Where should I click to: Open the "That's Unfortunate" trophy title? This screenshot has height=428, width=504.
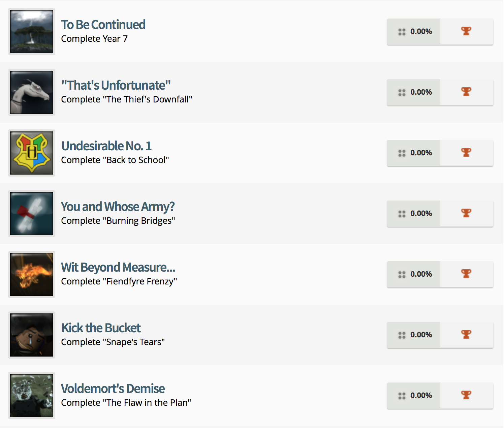[116, 85]
